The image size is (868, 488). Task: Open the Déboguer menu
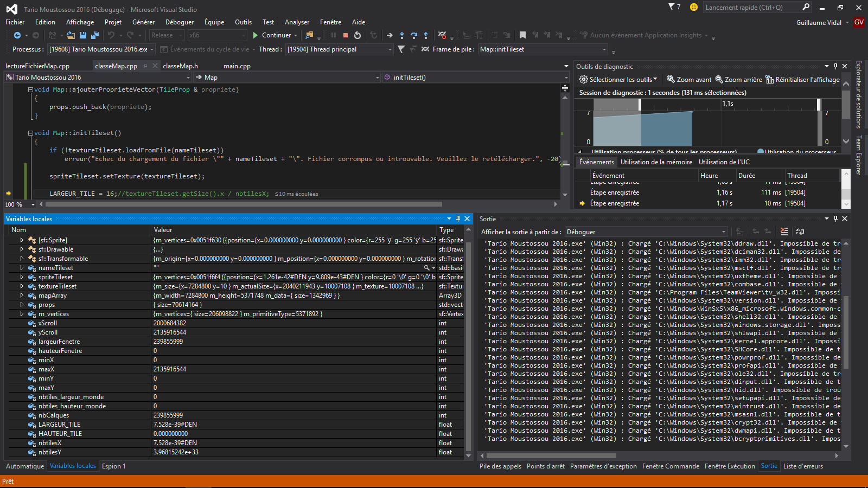click(180, 22)
